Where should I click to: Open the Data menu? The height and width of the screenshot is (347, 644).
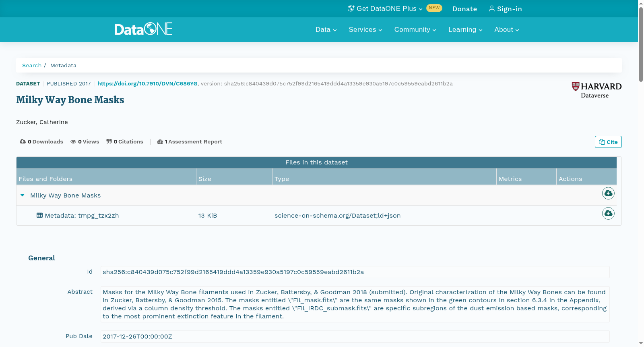[326, 30]
